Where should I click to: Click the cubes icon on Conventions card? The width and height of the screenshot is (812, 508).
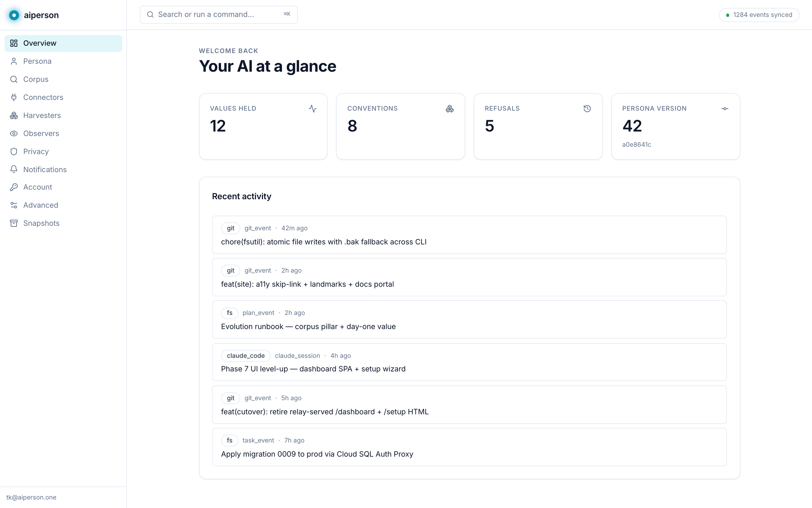click(450, 109)
